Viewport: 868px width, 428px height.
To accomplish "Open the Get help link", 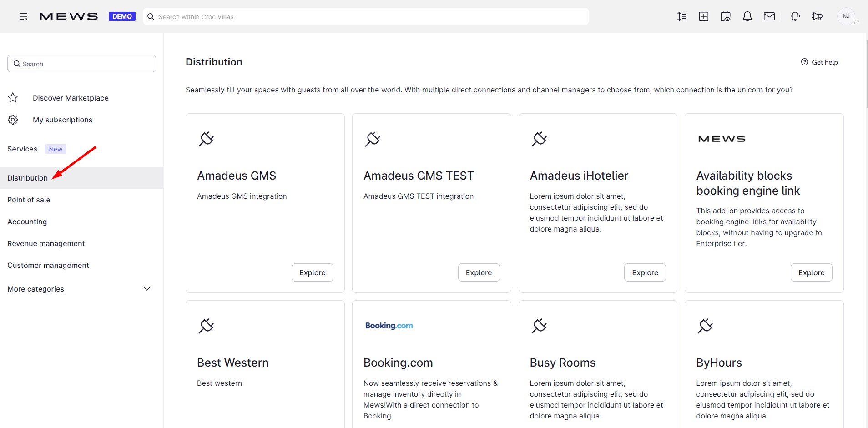I will pos(819,62).
